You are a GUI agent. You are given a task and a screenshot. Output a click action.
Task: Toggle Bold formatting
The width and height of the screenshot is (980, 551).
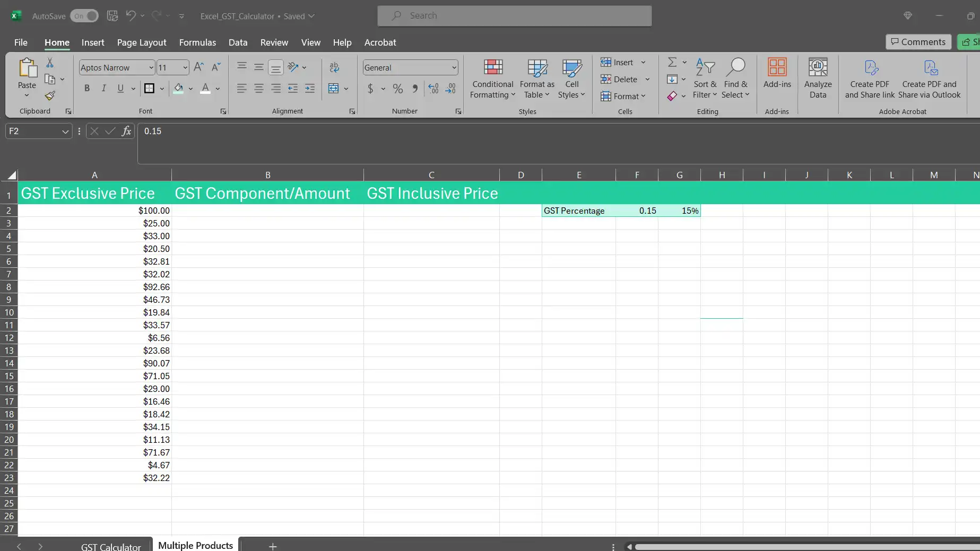pos(87,88)
